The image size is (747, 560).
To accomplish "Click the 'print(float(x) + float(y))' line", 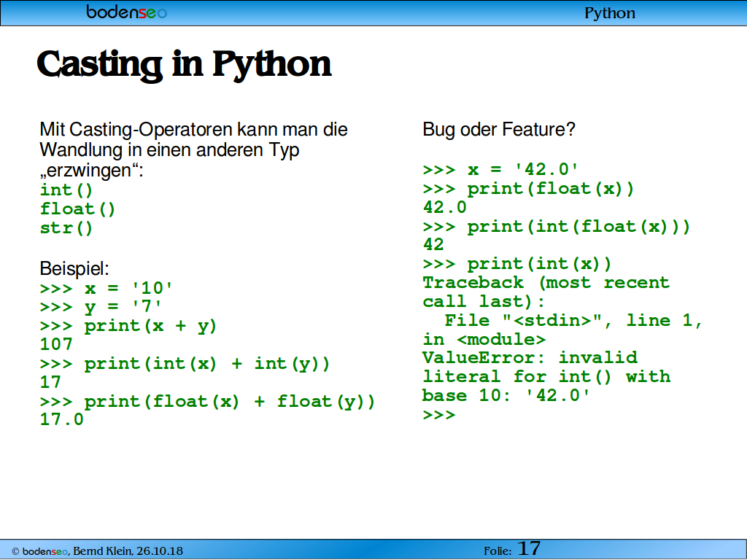I will point(207,402).
